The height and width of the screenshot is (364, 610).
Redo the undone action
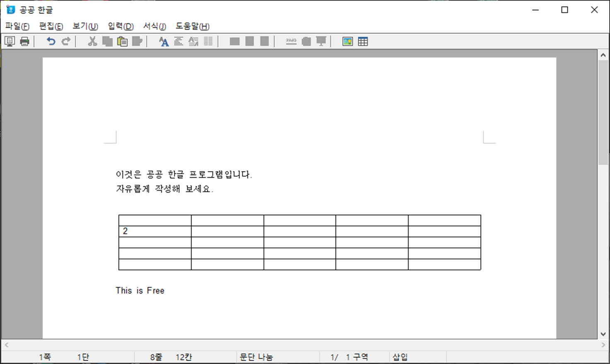[x=66, y=41]
